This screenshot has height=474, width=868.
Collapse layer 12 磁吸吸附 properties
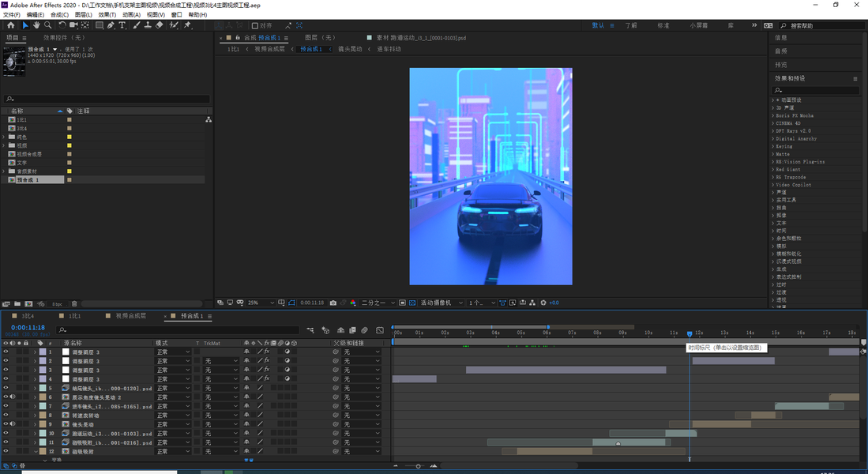tap(35, 451)
